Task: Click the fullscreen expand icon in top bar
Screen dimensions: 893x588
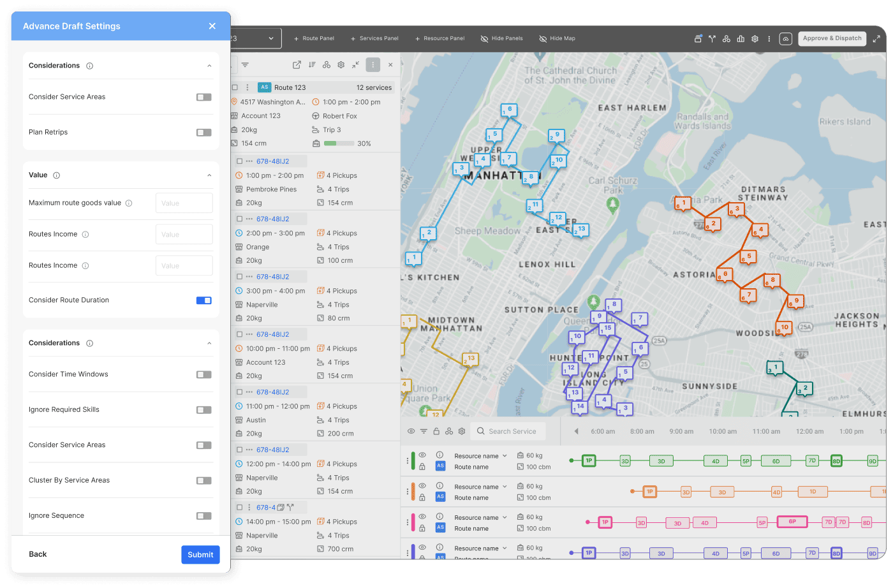Action: click(x=876, y=38)
